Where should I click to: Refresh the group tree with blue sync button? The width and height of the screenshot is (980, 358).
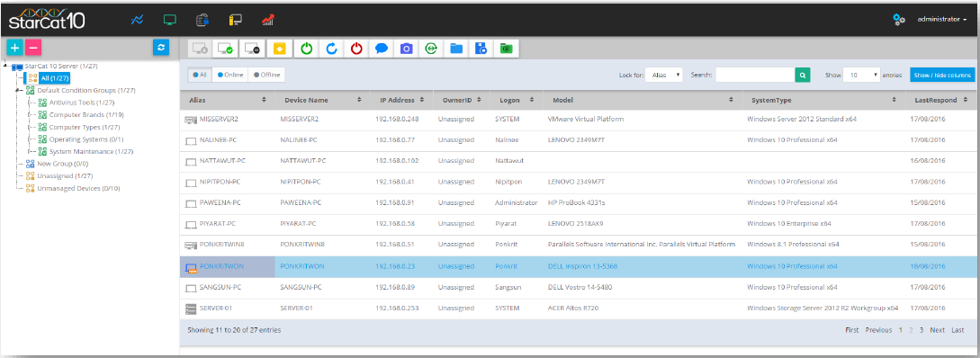point(161,48)
